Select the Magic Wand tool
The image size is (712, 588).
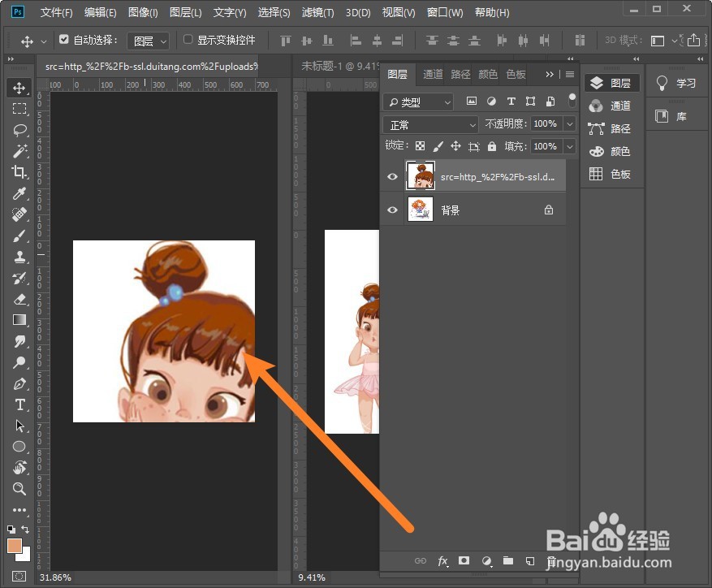[19, 151]
